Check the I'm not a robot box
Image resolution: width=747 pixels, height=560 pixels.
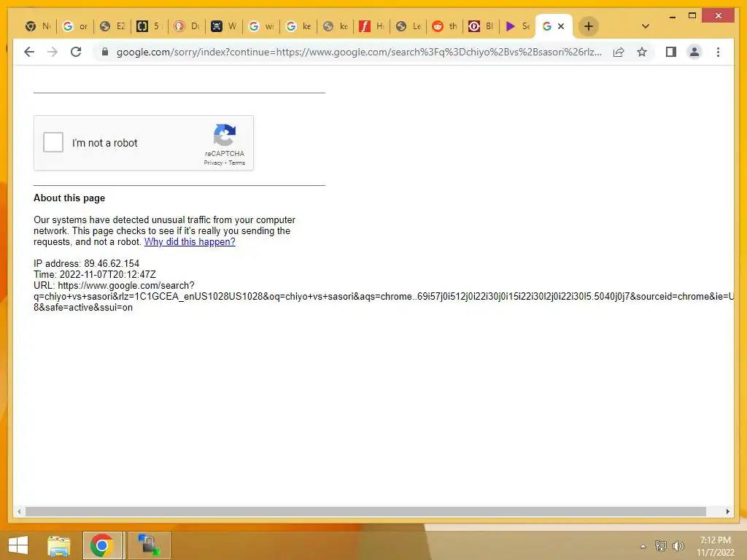coord(53,142)
